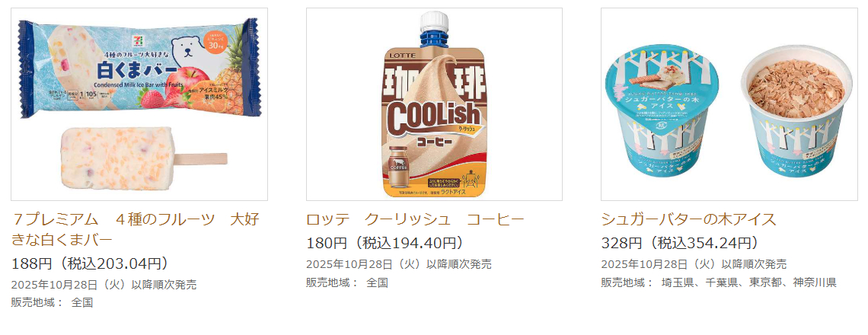The width and height of the screenshot is (868, 335).
Task: Select the 328円（税込354.24円）price text
Action: (680, 244)
